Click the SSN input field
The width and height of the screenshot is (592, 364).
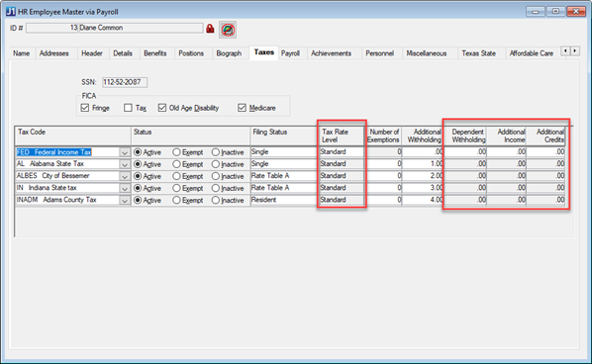(125, 82)
